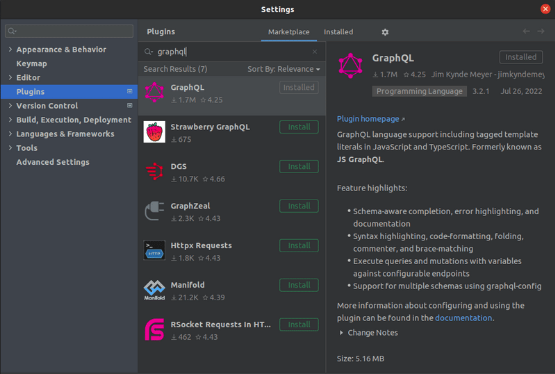Open the plugins gear settings icon
This screenshot has height=374, width=555.
385,32
